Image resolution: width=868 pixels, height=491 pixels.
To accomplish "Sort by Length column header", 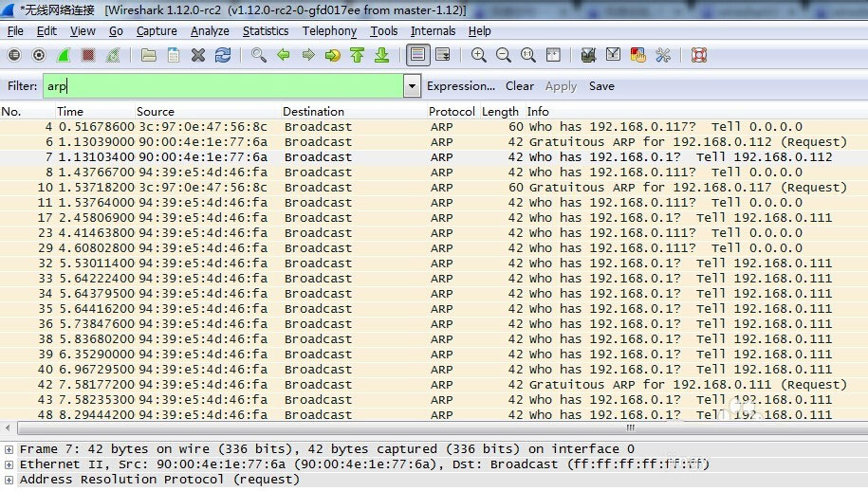I will (501, 111).
